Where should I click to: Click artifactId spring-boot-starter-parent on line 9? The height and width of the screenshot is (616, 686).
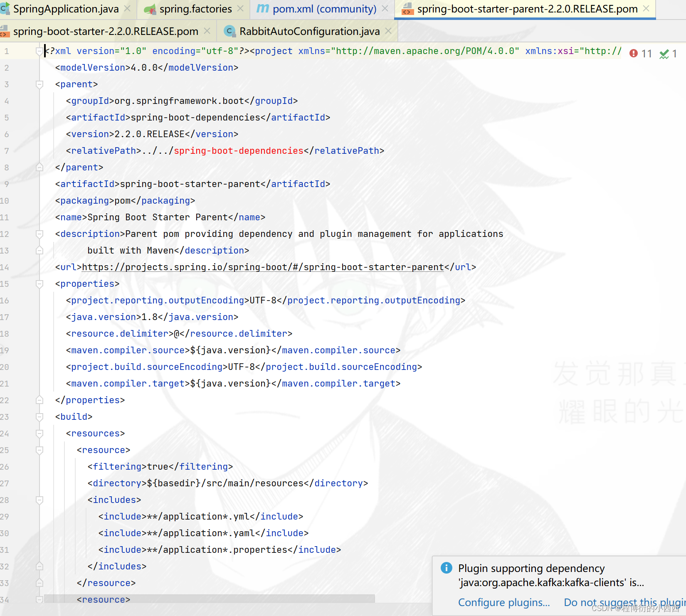click(190, 184)
